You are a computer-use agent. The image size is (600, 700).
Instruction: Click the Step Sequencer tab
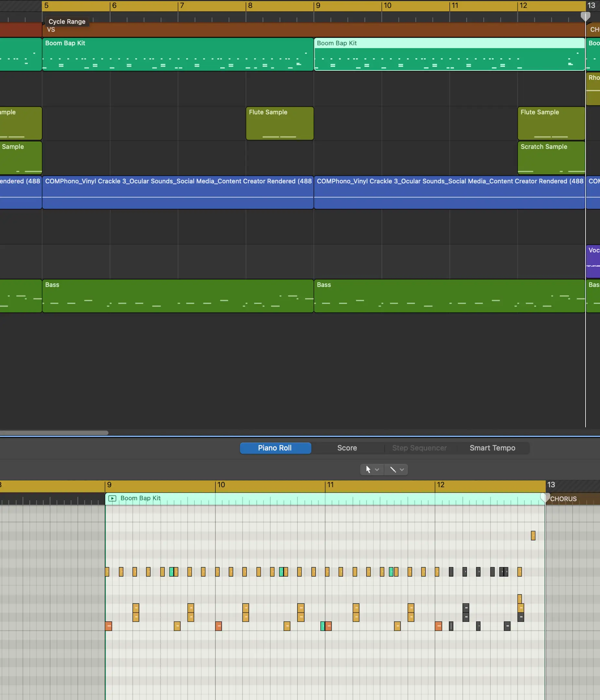[419, 448]
